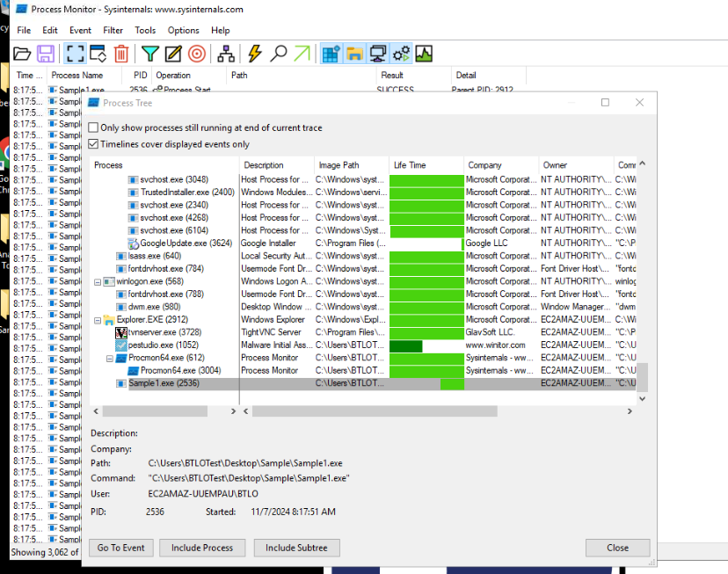Click the Process Name column header
This screenshot has height=574, width=728.
(84, 76)
